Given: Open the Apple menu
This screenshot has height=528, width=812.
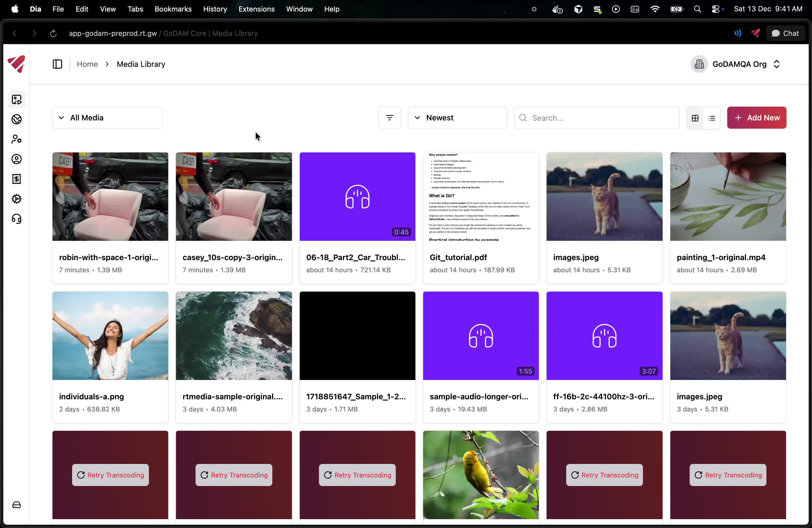Looking at the screenshot, I should pyautogui.click(x=15, y=9).
